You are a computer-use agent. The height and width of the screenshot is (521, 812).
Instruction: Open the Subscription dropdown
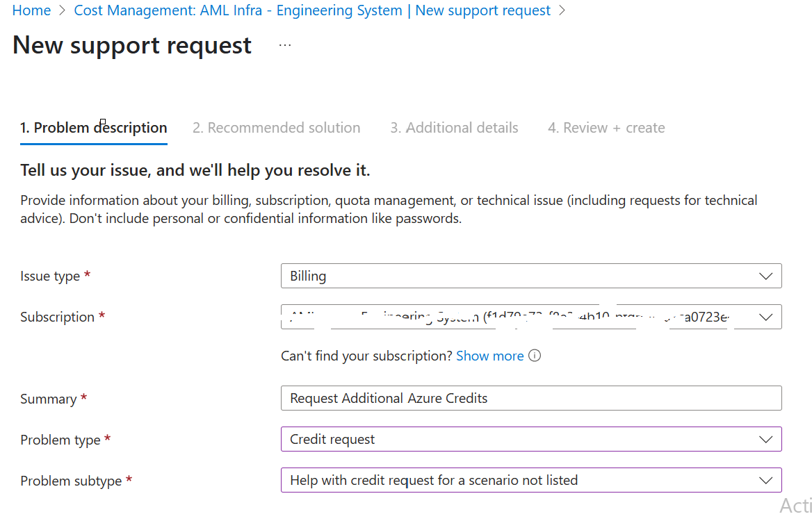click(x=531, y=317)
